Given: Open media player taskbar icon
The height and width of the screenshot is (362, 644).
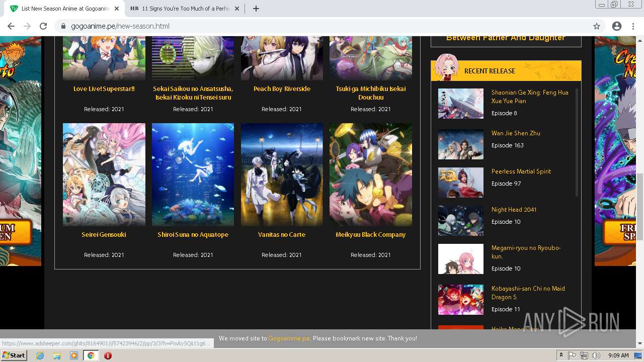Looking at the screenshot, I should point(74,355).
